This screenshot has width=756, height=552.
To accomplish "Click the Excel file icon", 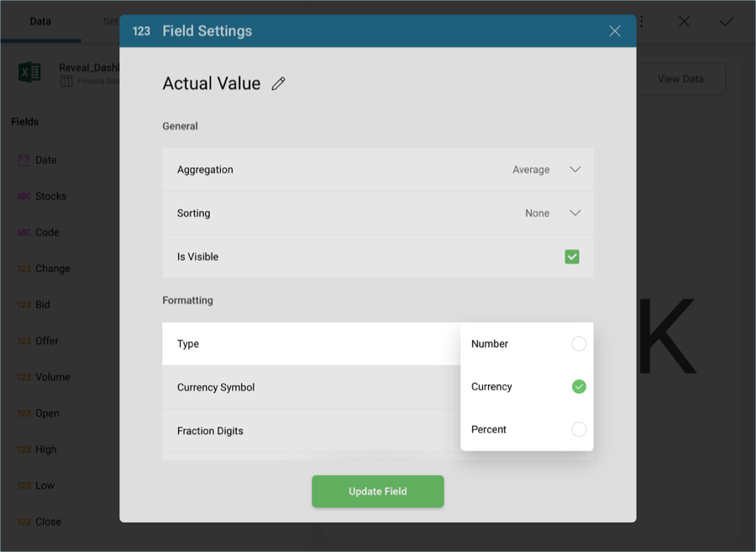I will point(29,73).
